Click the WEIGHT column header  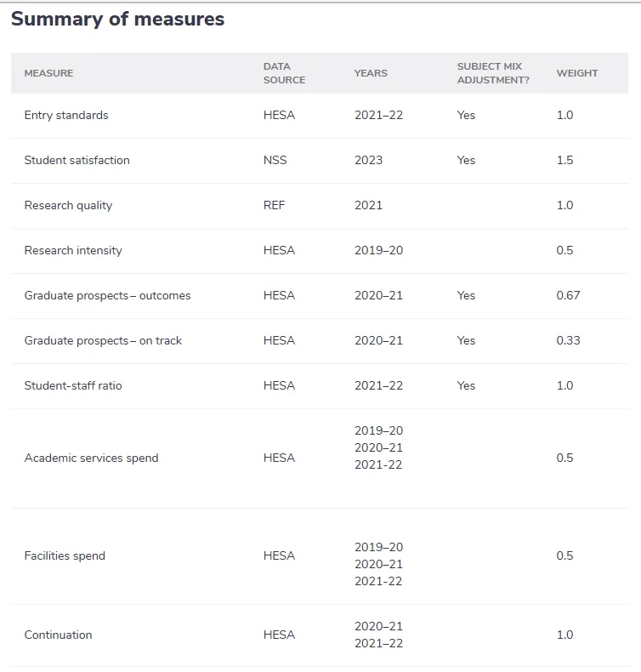pyautogui.click(x=577, y=73)
